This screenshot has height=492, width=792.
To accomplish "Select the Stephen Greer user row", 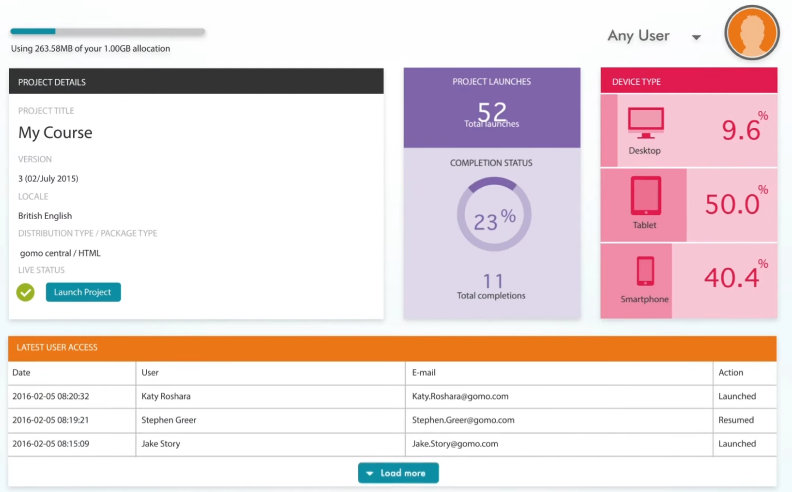I will [x=169, y=420].
